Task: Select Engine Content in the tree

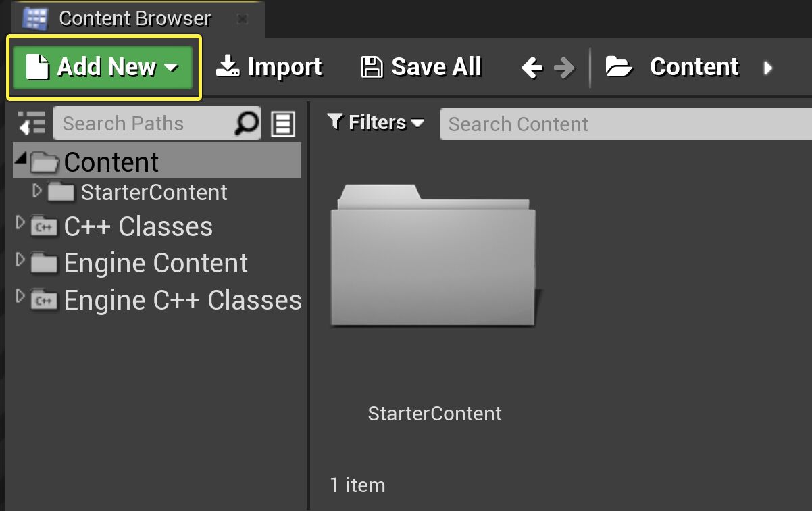Action: [x=155, y=263]
